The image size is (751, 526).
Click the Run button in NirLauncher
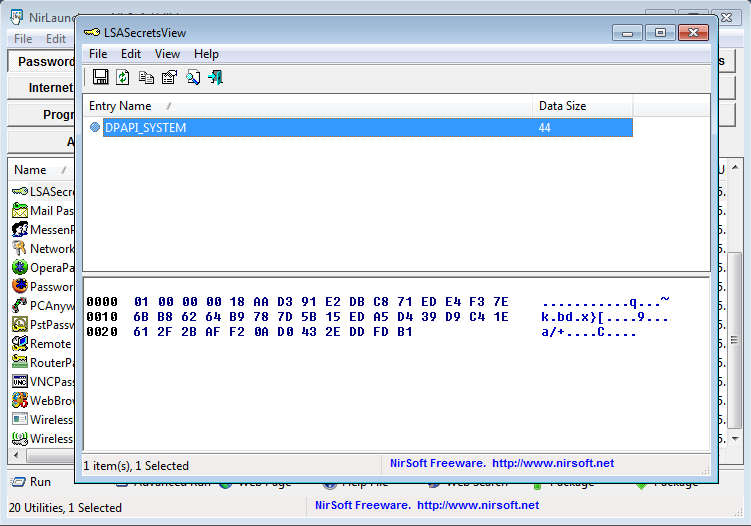(x=31, y=482)
